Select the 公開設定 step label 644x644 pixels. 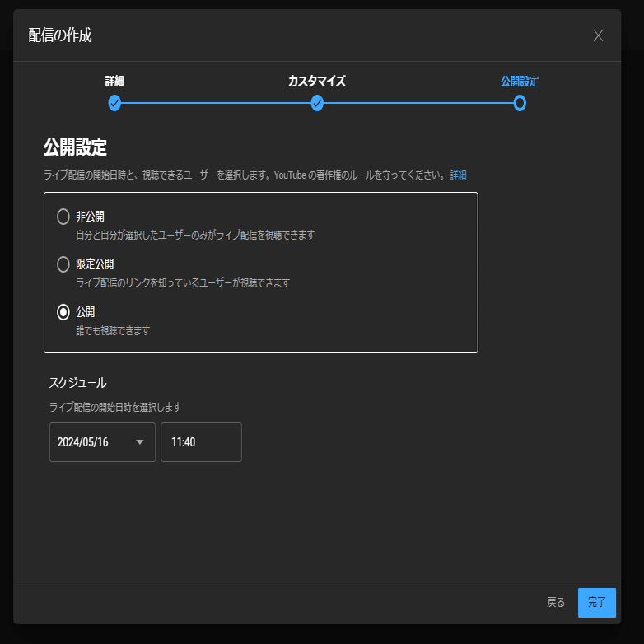click(519, 81)
